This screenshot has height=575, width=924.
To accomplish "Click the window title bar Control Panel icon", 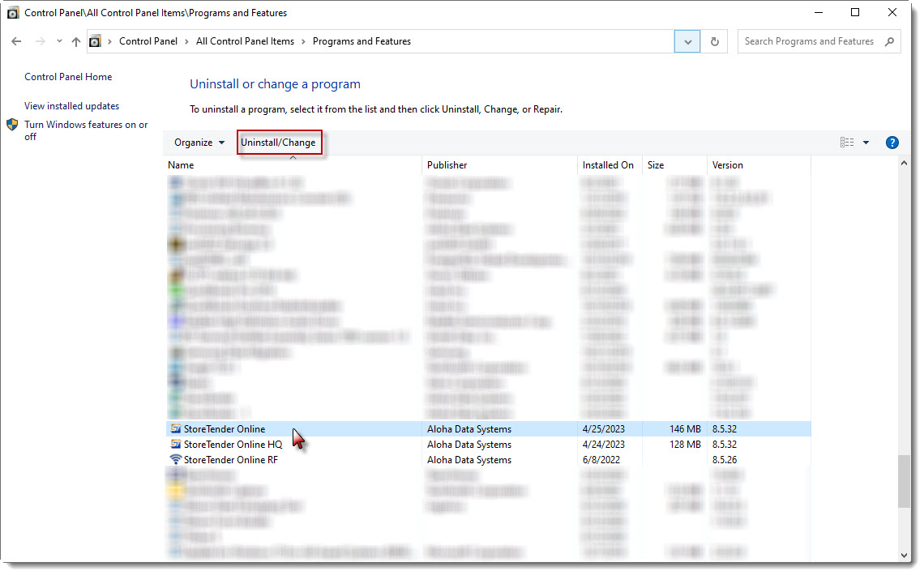I will pyautogui.click(x=13, y=12).
